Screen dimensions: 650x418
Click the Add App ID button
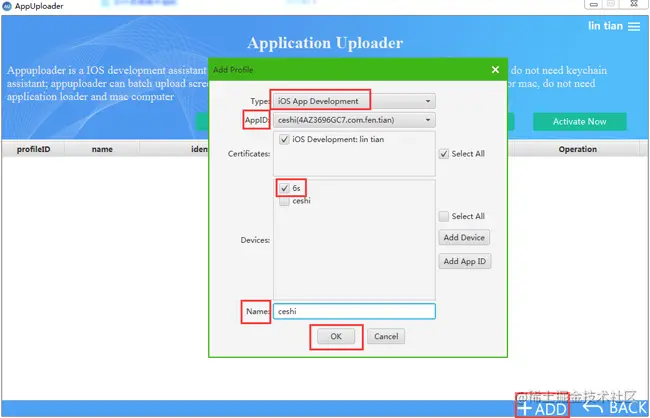pos(465,261)
